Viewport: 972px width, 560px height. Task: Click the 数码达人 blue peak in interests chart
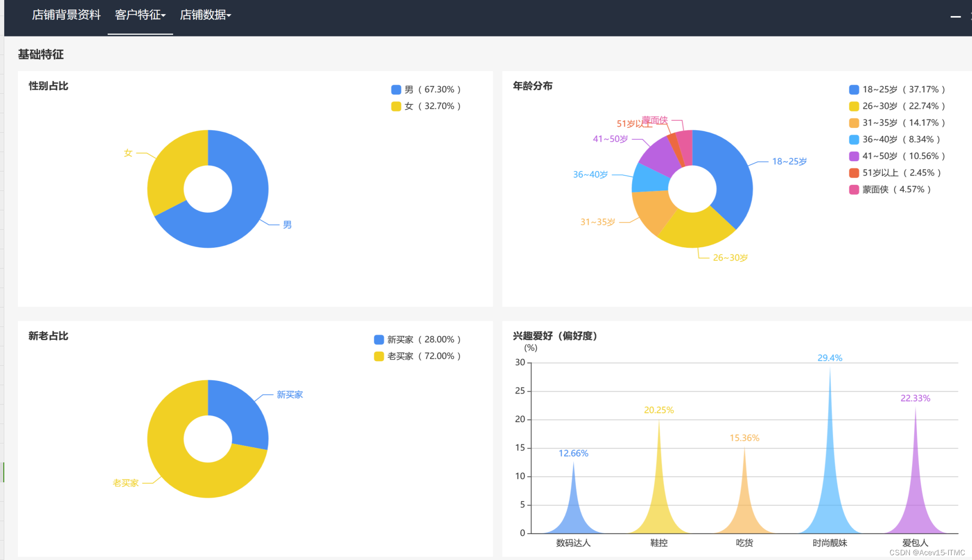click(573, 512)
